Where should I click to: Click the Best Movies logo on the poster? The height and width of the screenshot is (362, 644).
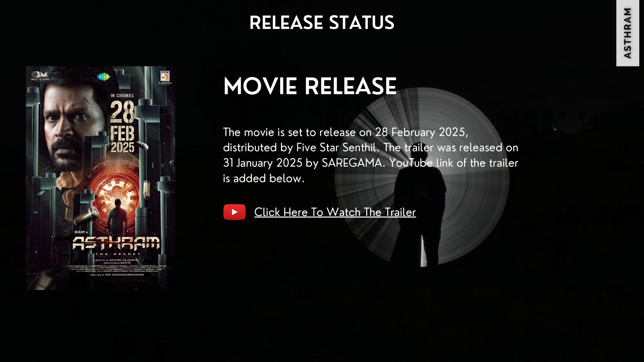coord(40,76)
